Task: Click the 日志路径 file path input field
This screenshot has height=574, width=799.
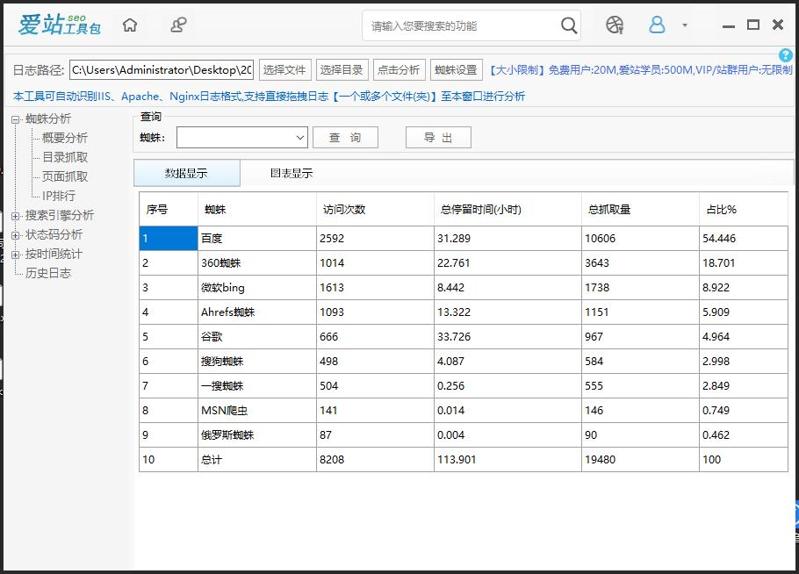Action: (x=161, y=70)
